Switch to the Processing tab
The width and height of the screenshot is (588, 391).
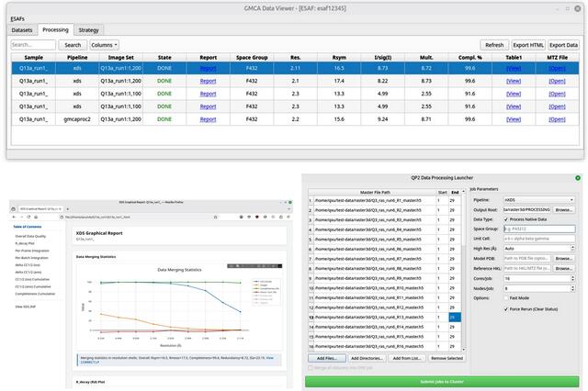pos(55,29)
